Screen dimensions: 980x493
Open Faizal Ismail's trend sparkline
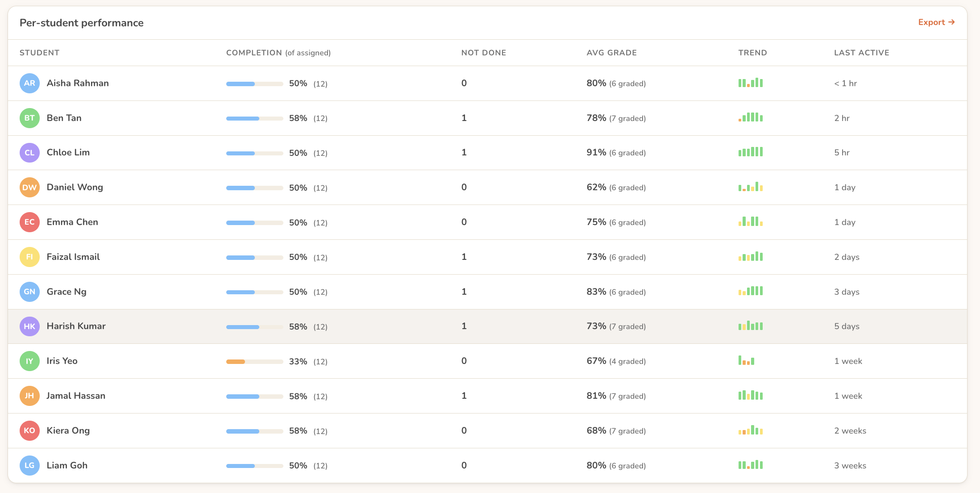751,256
